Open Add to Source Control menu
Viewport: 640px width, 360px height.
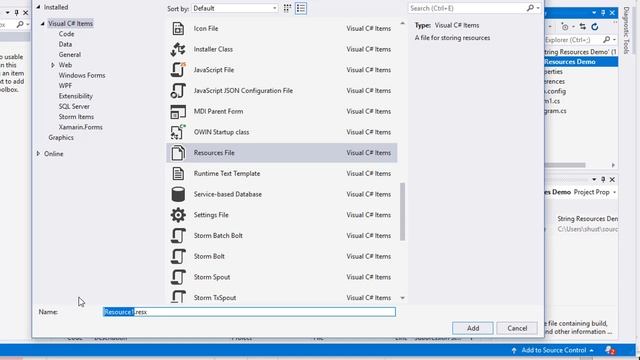click(553, 350)
